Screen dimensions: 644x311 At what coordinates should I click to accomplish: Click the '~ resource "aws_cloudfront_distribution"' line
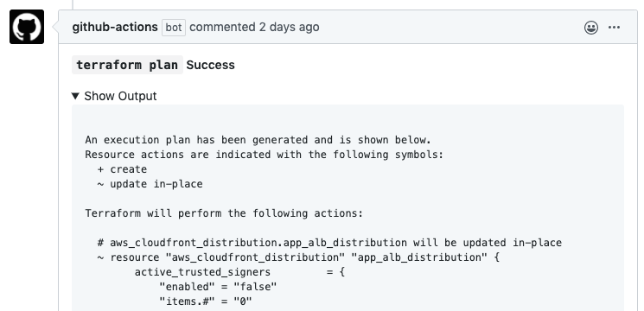(298, 257)
